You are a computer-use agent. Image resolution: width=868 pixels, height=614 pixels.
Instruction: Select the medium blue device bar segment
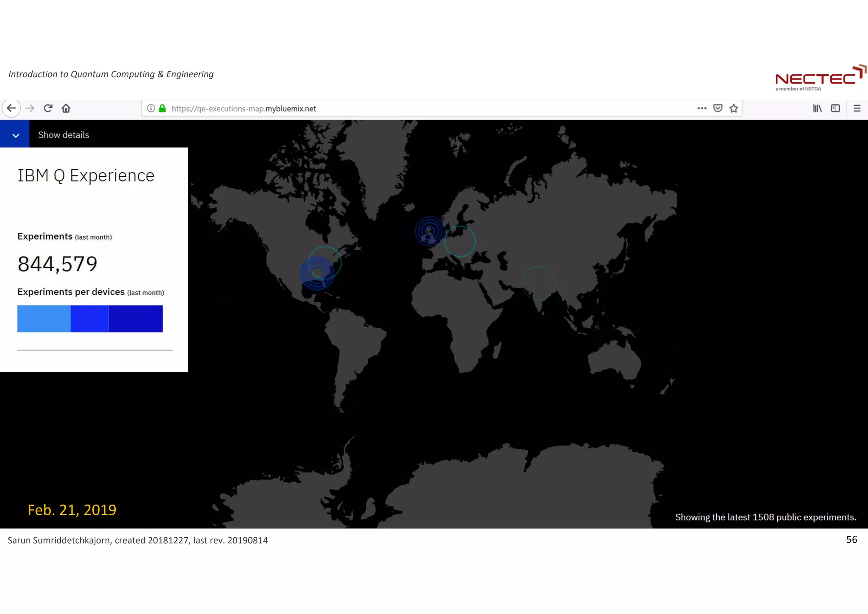tap(89, 318)
